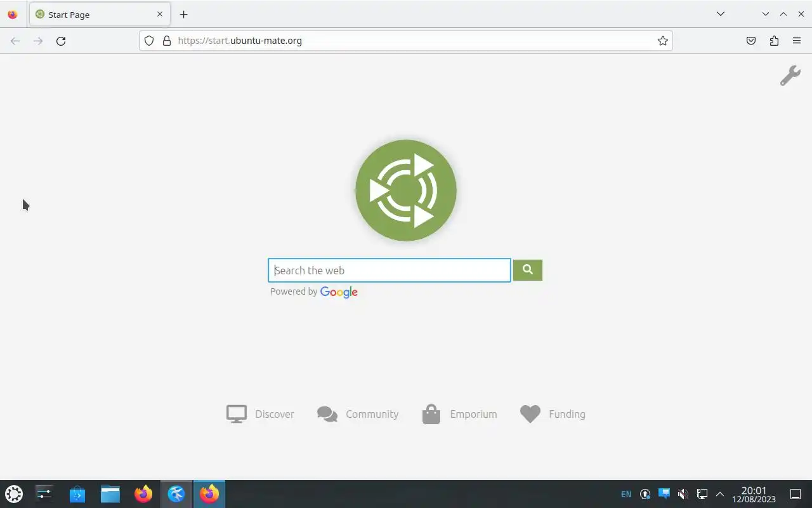
Task: Launch System Settings from taskbar
Action: click(x=44, y=494)
